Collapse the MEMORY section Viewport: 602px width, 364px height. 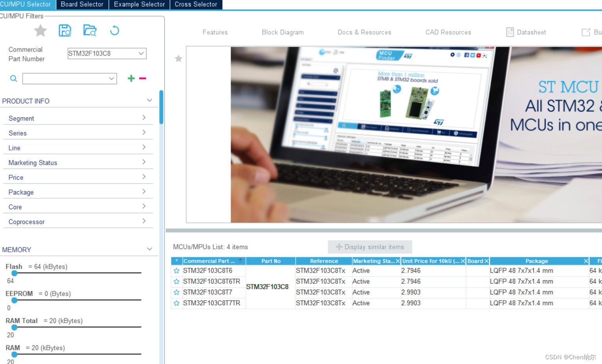(x=149, y=249)
